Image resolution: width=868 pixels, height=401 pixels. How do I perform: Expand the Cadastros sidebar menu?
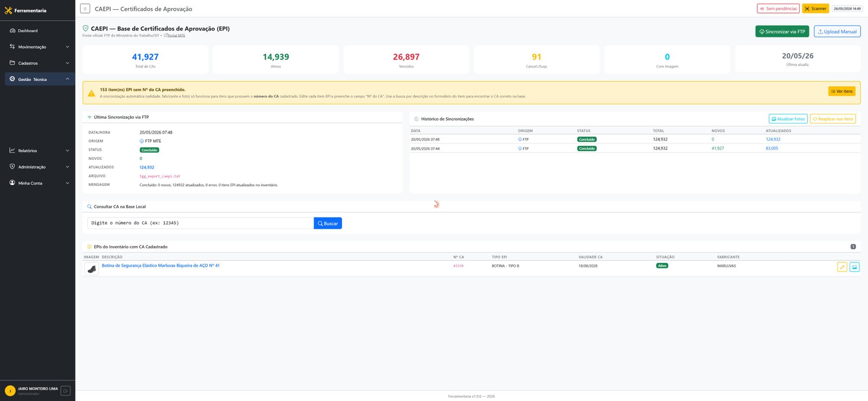37,63
